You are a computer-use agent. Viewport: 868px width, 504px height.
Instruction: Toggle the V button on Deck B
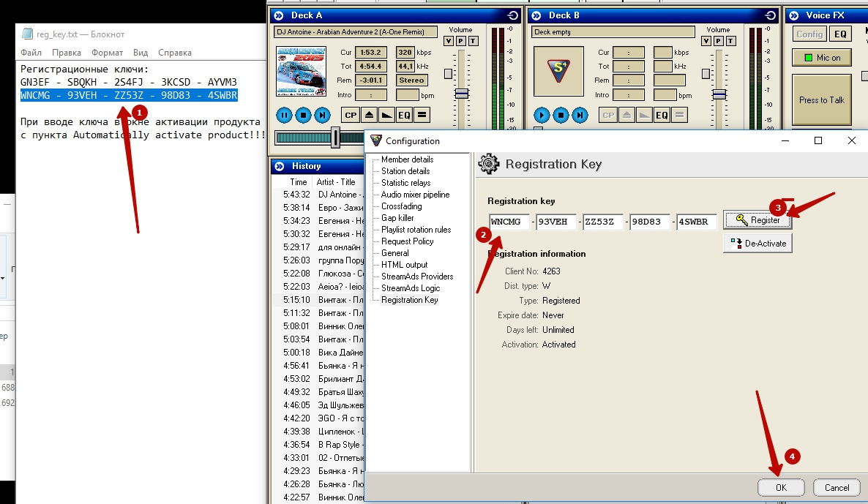[706, 41]
